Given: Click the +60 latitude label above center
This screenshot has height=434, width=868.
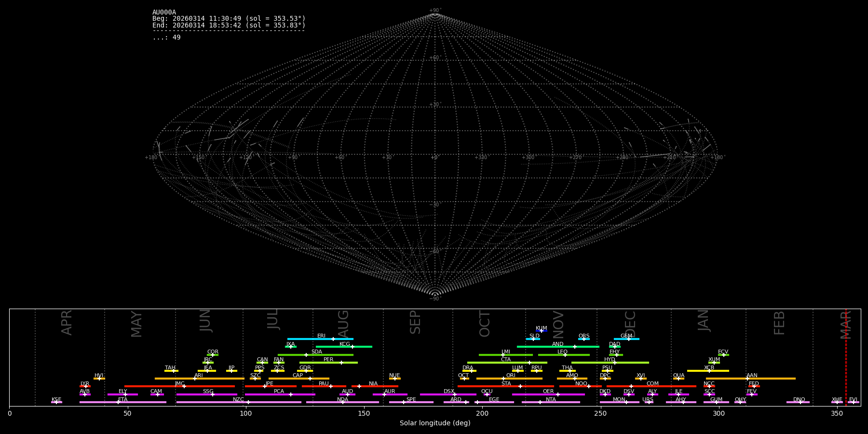Looking at the screenshot, I should (435, 58).
